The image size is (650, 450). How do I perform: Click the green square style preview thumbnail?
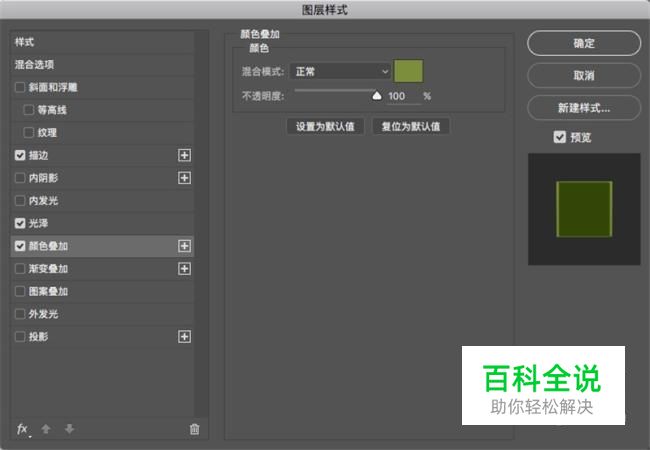click(x=584, y=209)
